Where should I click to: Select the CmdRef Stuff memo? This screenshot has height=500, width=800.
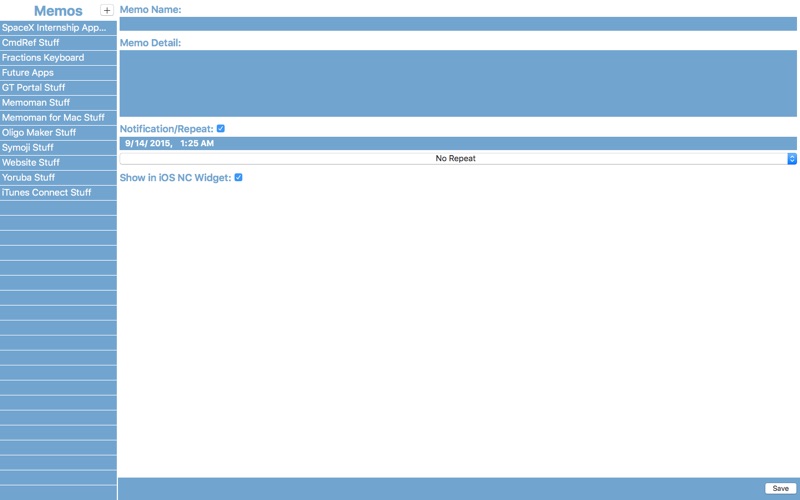coord(58,43)
